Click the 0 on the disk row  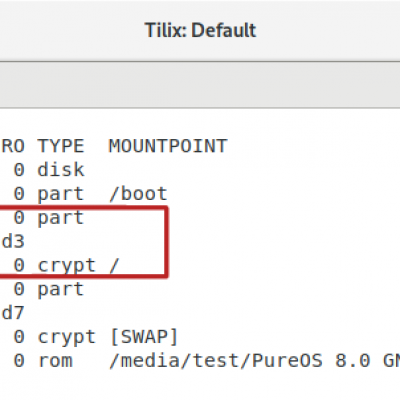tap(19, 170)
